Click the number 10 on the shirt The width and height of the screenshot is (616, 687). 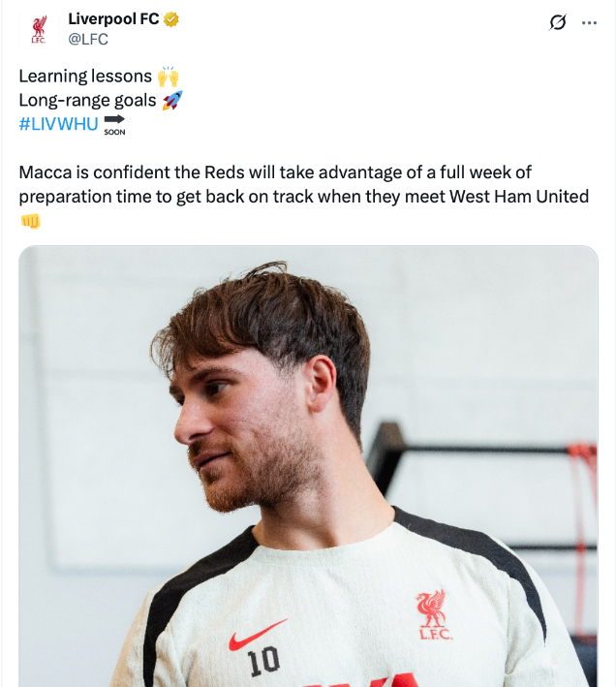(262, 662)
